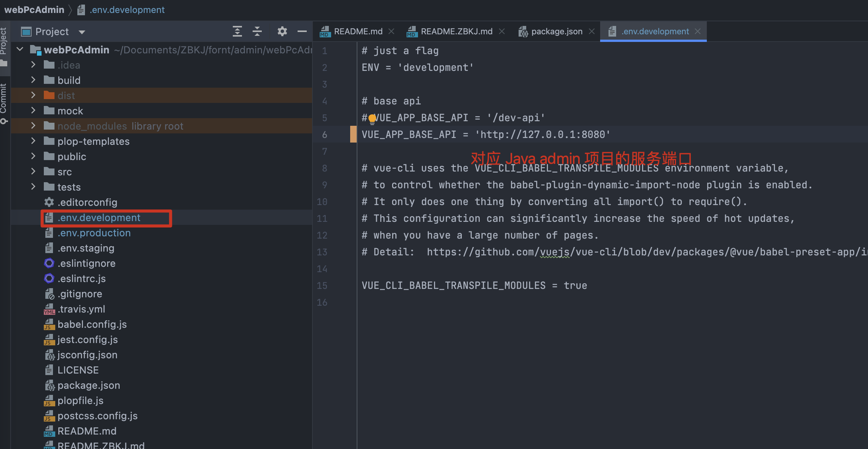Select the .env.production file in the tree
This screenshot has width=868, height=449.
[94, 233]
